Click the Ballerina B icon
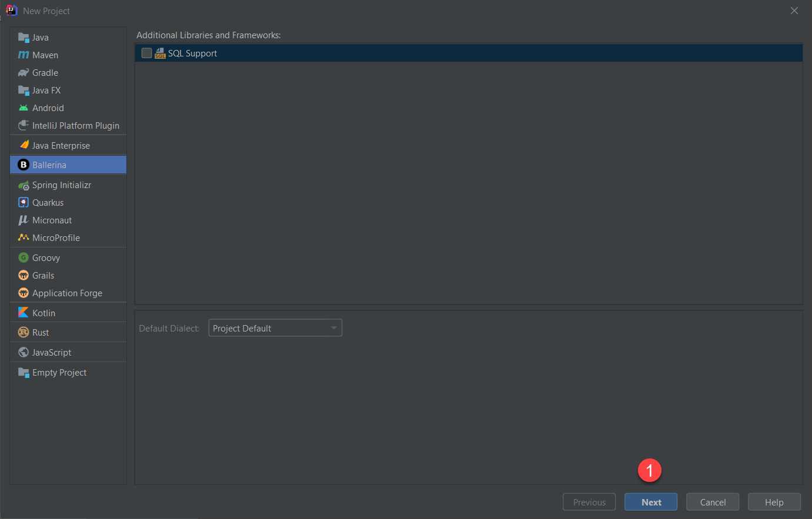The image size is (812, 519). (x=24, y=165)
